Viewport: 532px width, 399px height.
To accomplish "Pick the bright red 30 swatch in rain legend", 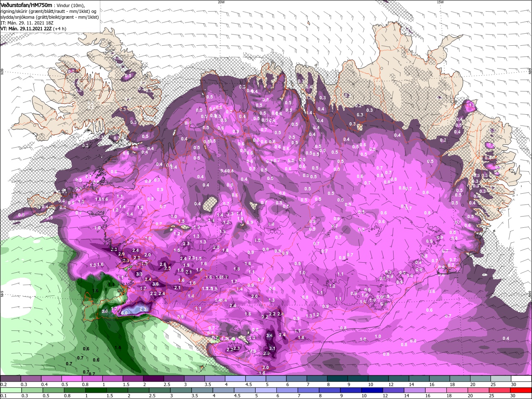I will tap(522, 390).
